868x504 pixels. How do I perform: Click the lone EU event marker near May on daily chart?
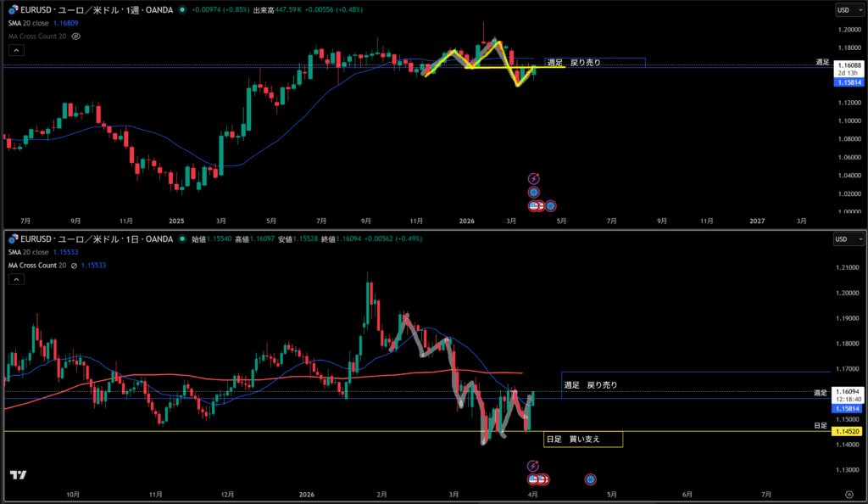click(x=590, y=479)
